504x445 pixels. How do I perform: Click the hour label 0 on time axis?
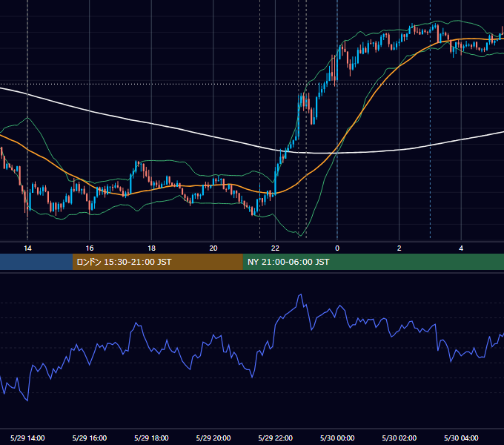337,248
